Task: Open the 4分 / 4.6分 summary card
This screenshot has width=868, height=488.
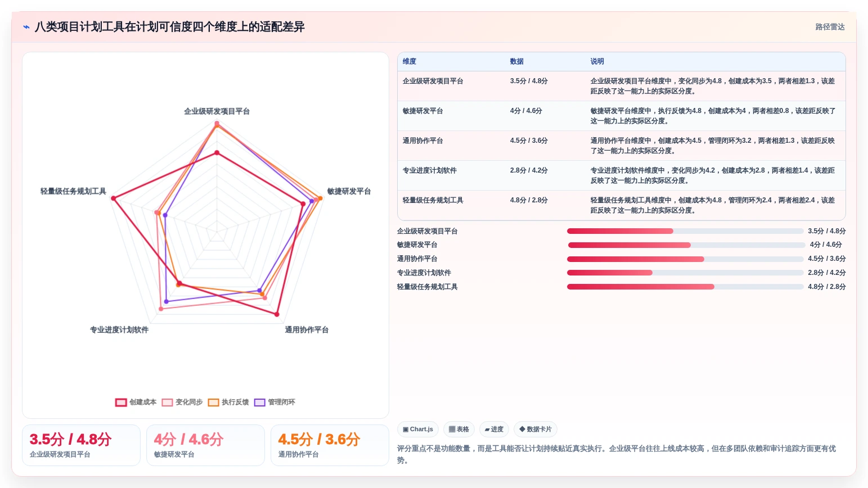Action: 205,445
